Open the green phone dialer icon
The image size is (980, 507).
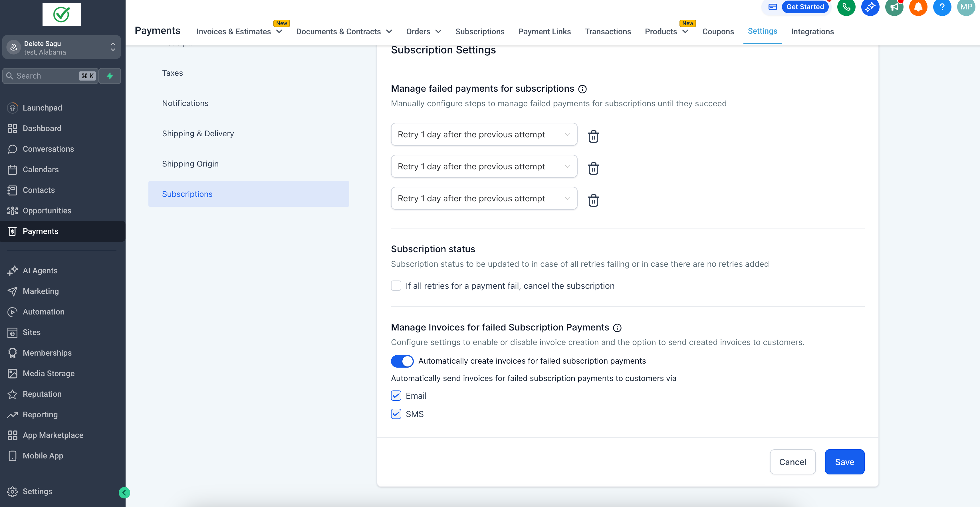click(846, 7)
